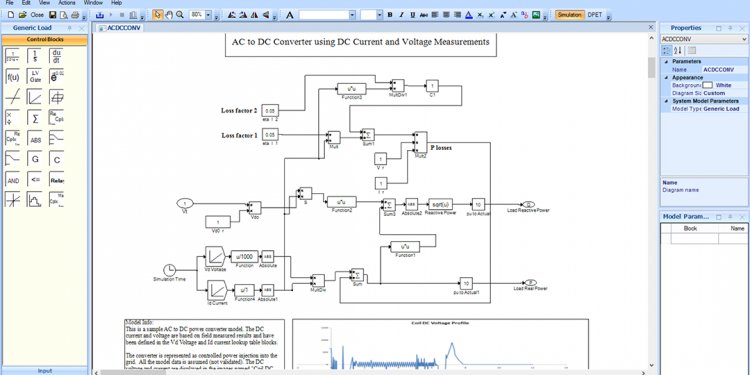Select the pointer selection tool
This screenshot has width=750, height=375.
(x=157, y=15)
